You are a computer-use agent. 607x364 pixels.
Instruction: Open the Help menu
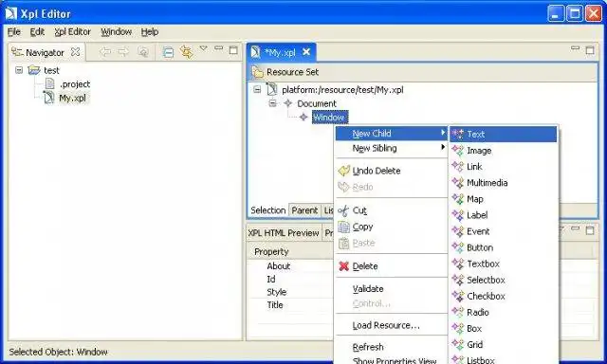pyautogui.click(x=150, y=31)
